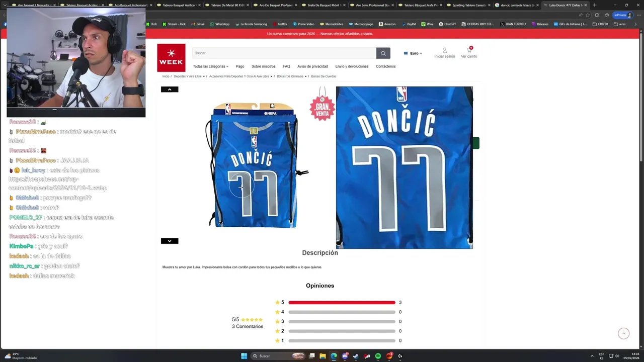The height and width of the screenshot is (362, 644).
Task: Go to the Inicio breadcrumb link
Action: tap(166, 76)
